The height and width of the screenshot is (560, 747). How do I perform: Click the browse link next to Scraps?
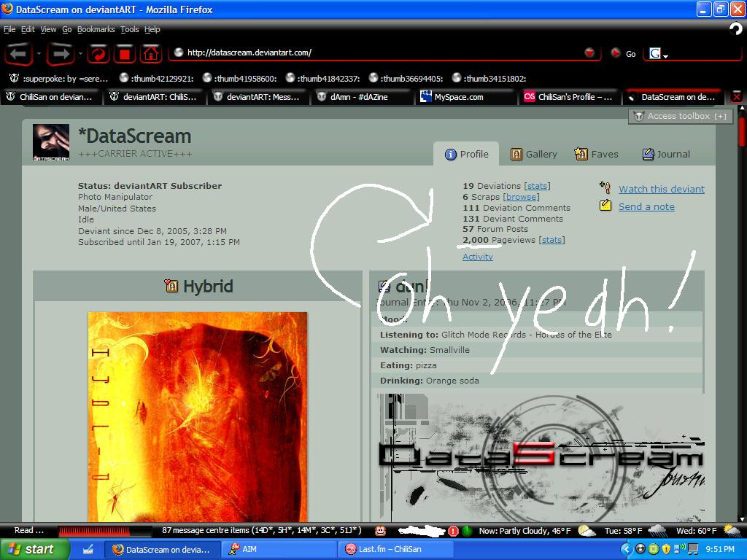pyautogui.click(x=521, y=197)
